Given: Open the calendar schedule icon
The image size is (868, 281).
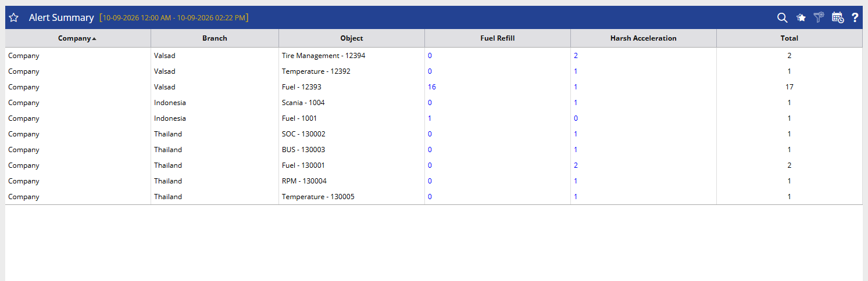Looking at the screenshot, I should (x=837, y=17).
